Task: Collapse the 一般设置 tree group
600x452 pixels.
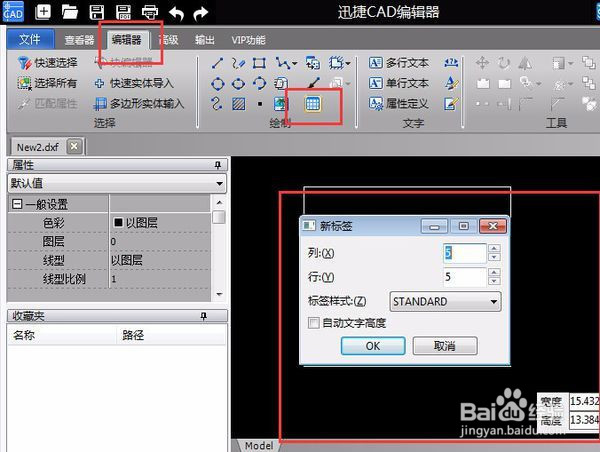Action: click(x=16, y=204)
